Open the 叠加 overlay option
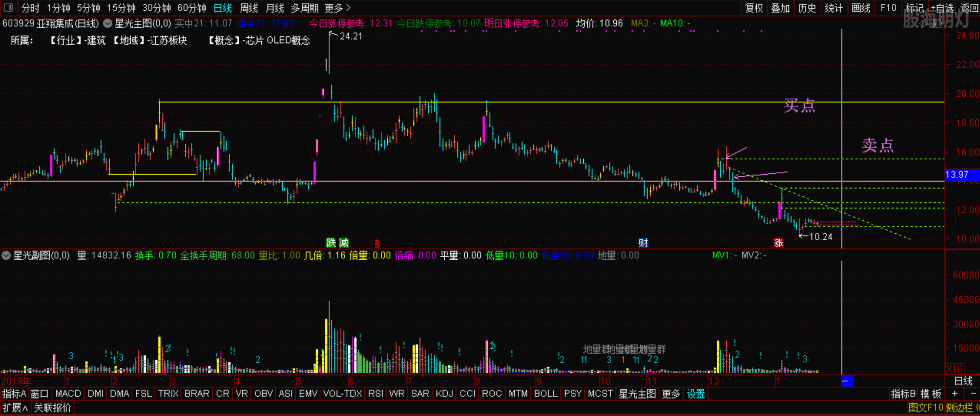Image resolution: width=980 pixels, height=416 pixels. click(x=781, y=8)
